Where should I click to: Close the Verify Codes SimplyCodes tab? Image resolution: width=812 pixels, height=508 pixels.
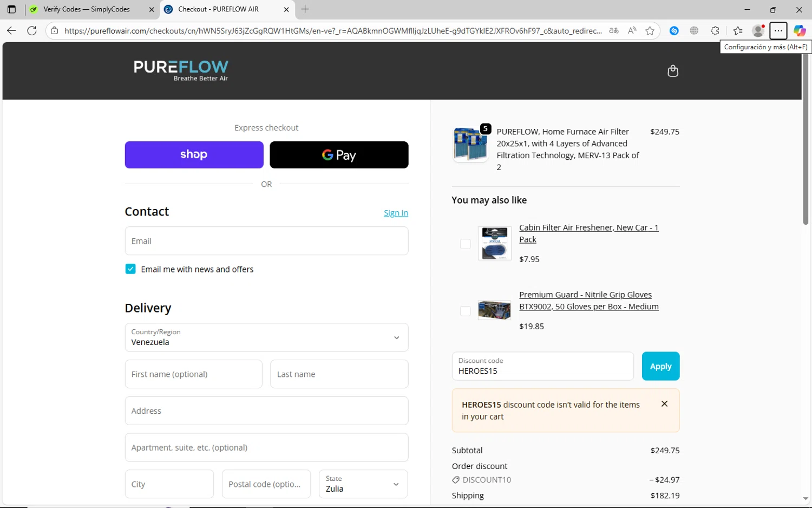coord(152,9)
